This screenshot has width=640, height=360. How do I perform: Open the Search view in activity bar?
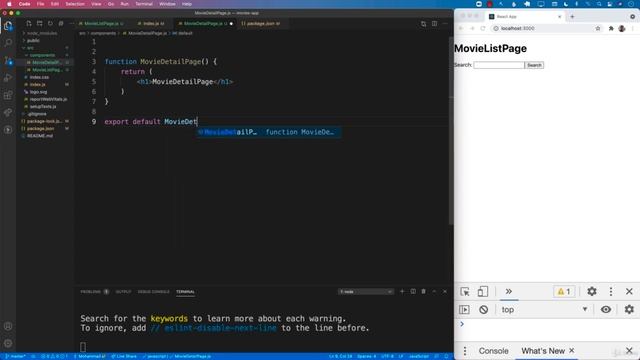pyautogui.click(x=8, y=42)
